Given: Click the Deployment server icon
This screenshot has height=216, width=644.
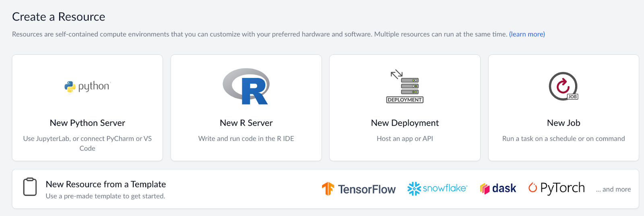Looking at the screenshot, I should [405, 86].
